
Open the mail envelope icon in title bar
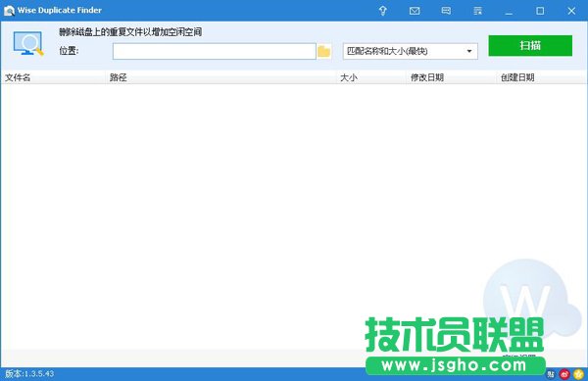(x=415, y=11)
